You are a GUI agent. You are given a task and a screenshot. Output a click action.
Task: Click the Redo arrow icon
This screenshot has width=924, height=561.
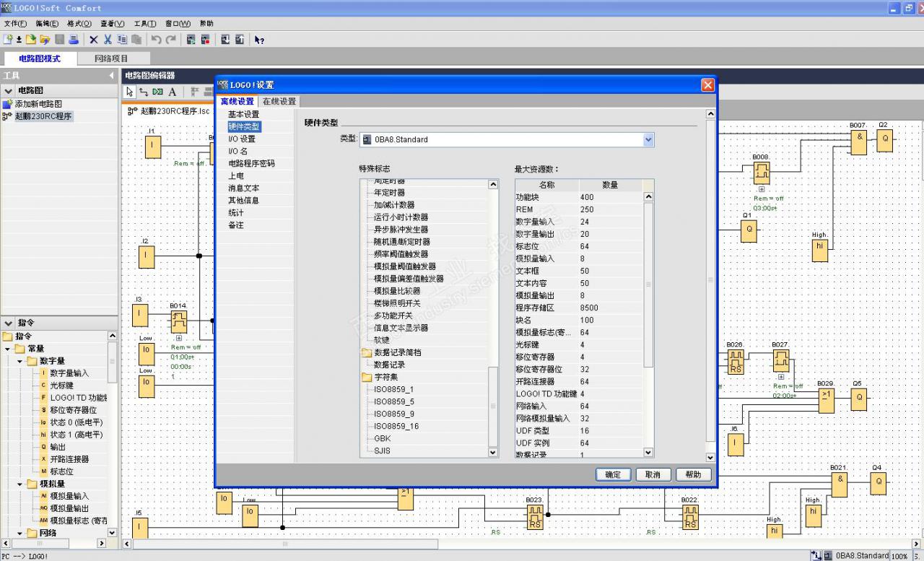[x=171, y=40]
